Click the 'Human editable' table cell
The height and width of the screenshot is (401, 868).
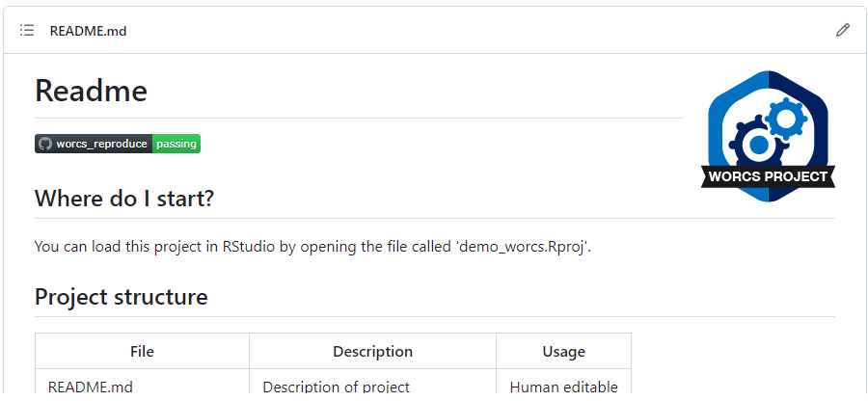(563, 387)
